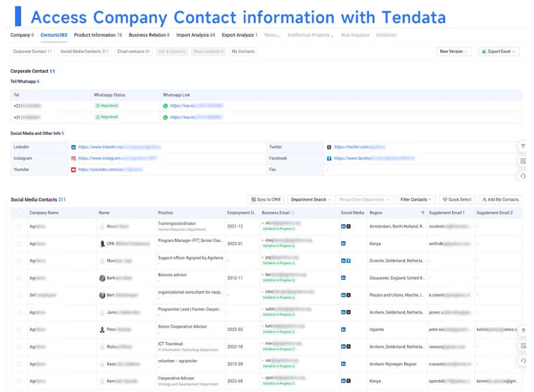The image size is (534, 392).
Task: Click Quick Select
Action: click(x=457, y=199)
